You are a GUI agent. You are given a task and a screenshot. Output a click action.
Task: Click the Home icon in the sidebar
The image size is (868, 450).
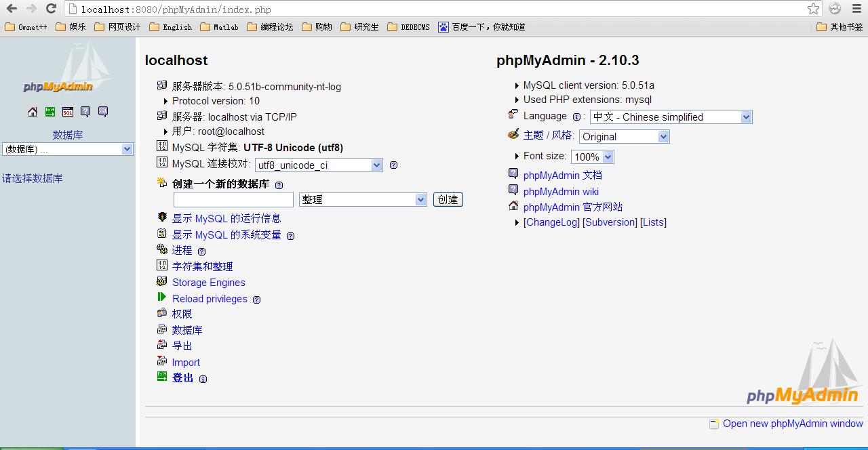32,111
